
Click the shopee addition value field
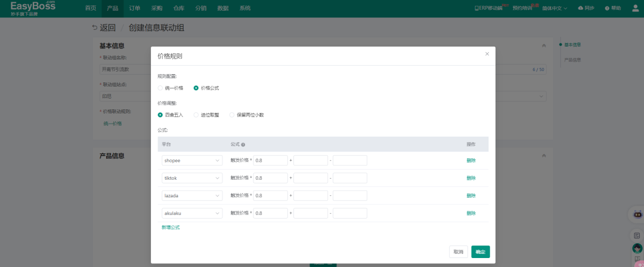[x=311, y=161]
